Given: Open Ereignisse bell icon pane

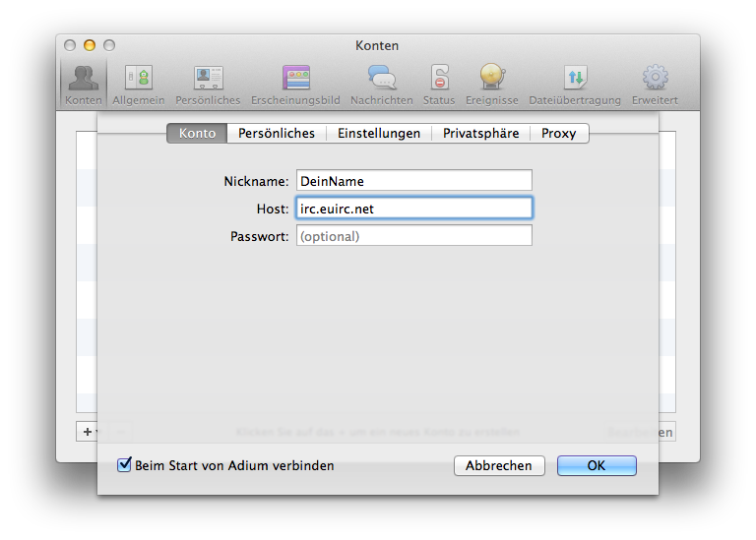Looking at the screenshot, I should [x=491, y=84].
